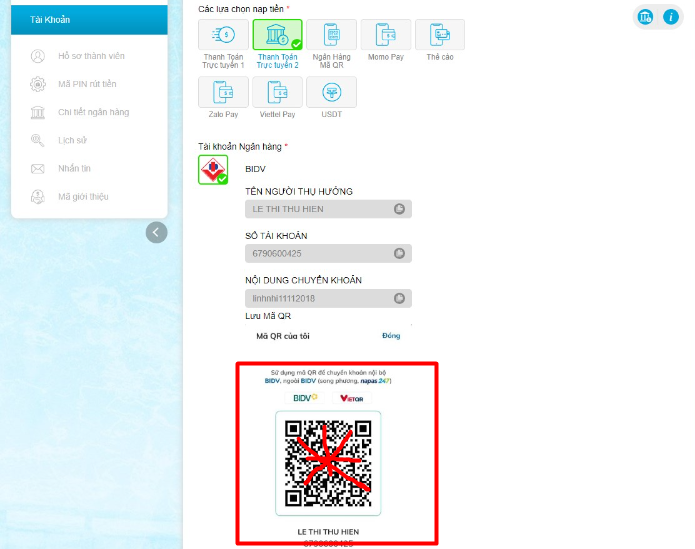
Task: Click the Lưu Mã QR link
Action: (x=268, y=316)
